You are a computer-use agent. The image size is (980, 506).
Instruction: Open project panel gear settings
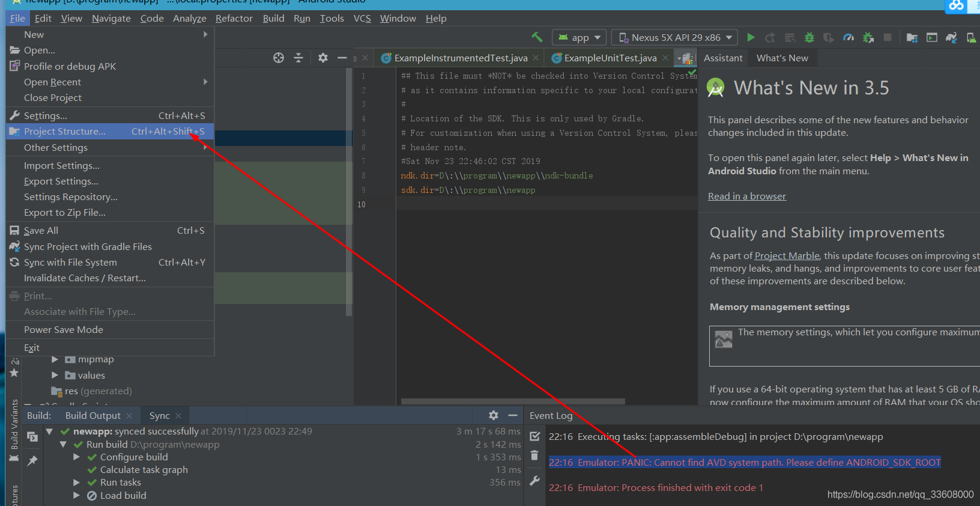[x=323, y=58]
